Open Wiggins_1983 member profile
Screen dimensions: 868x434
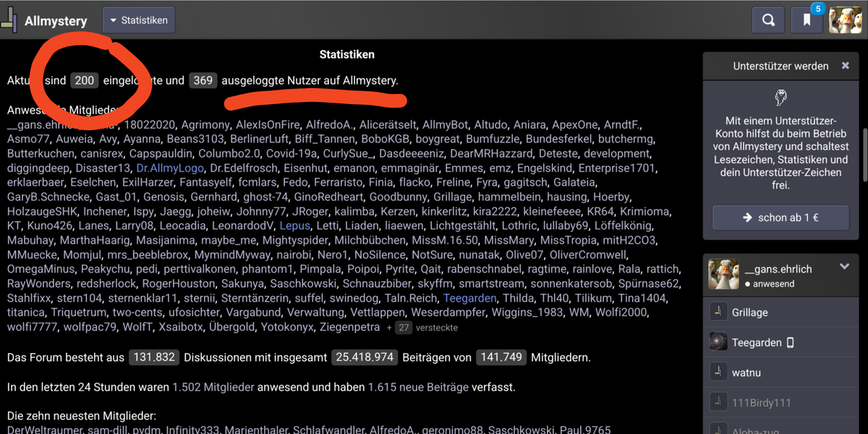coord(527,312)
